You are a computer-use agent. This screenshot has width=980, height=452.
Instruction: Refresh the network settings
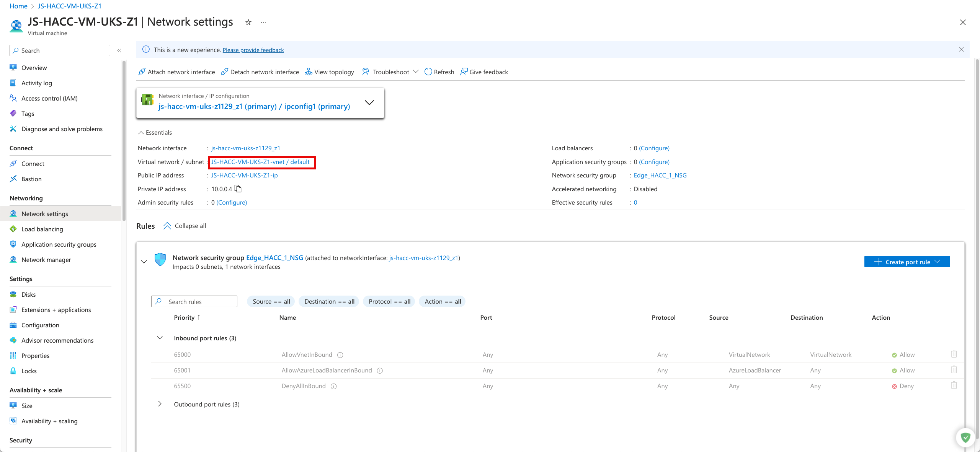(439, 72)
